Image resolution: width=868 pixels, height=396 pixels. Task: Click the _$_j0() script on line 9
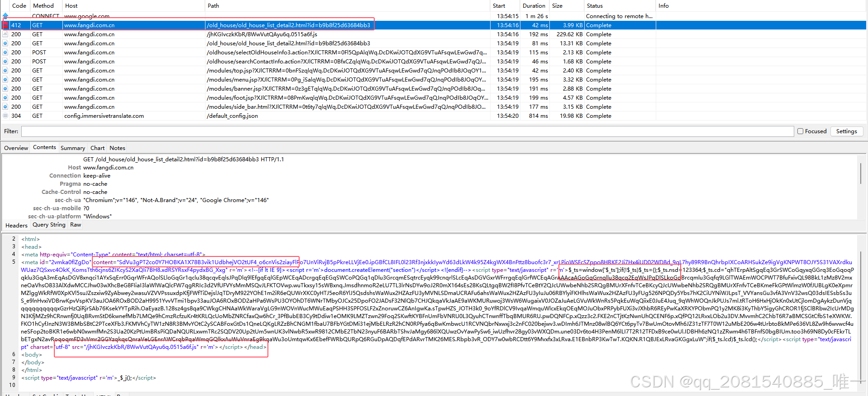click(x=88, y=378)
